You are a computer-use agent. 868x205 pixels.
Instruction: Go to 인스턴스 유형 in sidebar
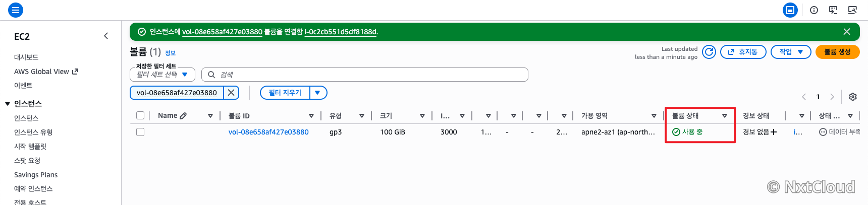[33, 132]
